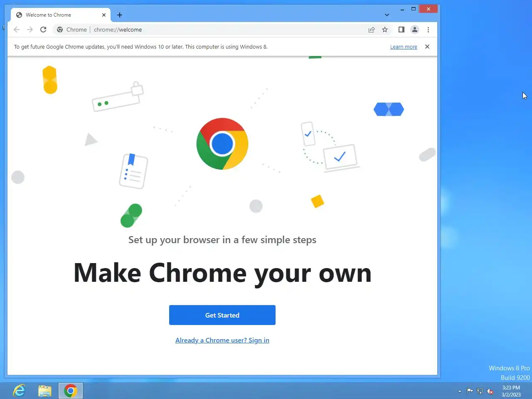Open File Explorer from taskbar
532x399 pixels.
point(45,391)
